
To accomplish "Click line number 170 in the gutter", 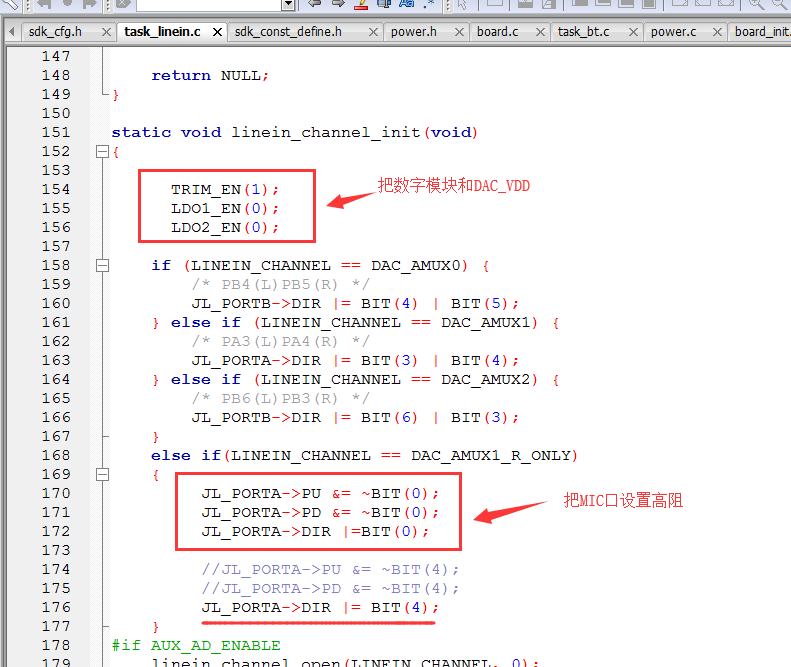I will [56, 493].
